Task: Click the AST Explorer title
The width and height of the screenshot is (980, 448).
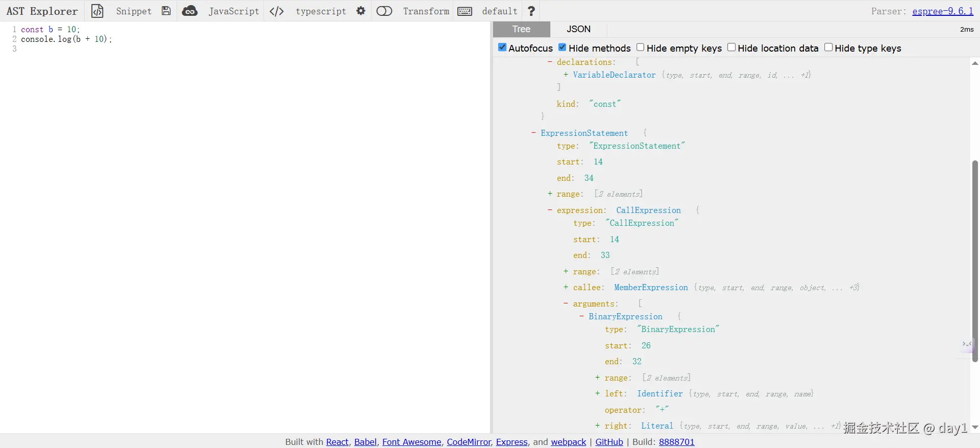Action: pos(42,11)
